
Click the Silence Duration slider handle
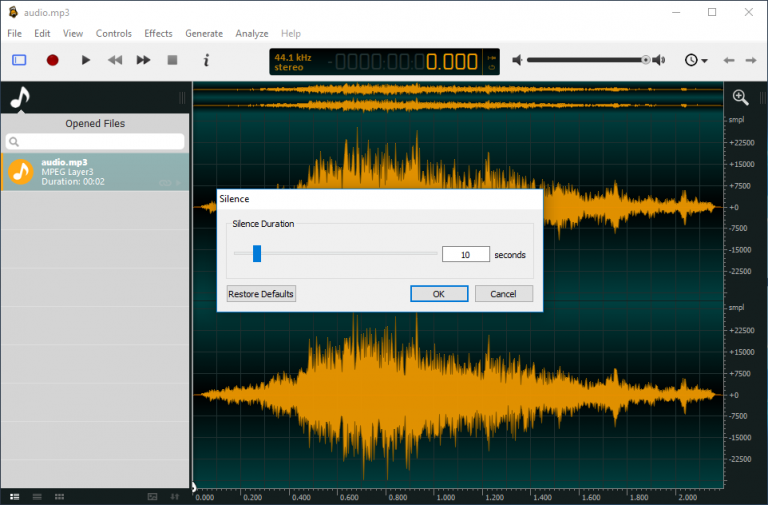point(257,254)
